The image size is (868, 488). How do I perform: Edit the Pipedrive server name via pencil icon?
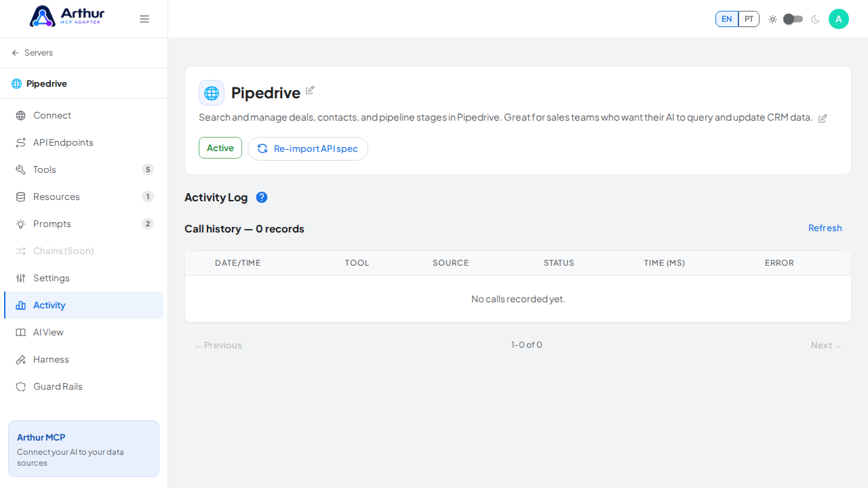(310, 90)
